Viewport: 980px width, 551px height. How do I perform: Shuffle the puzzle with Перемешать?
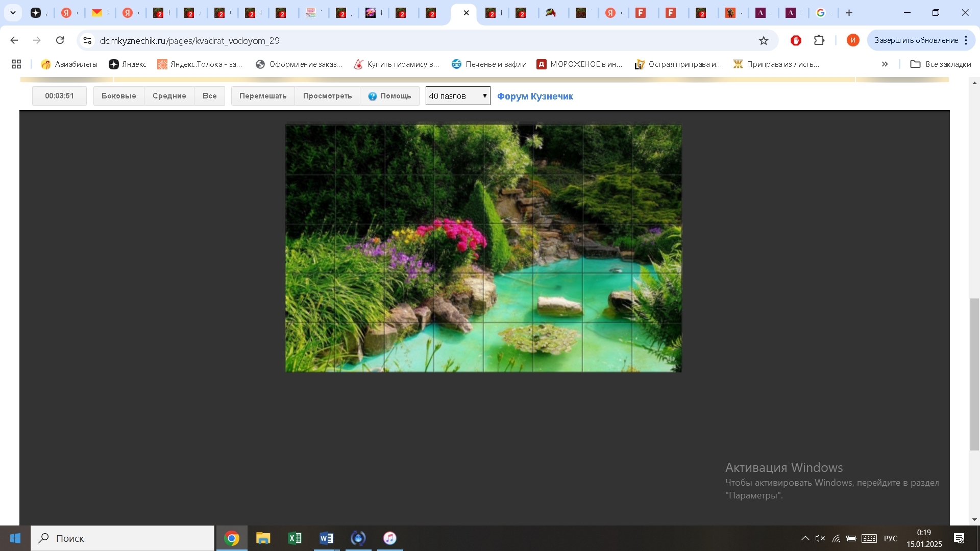263,96
